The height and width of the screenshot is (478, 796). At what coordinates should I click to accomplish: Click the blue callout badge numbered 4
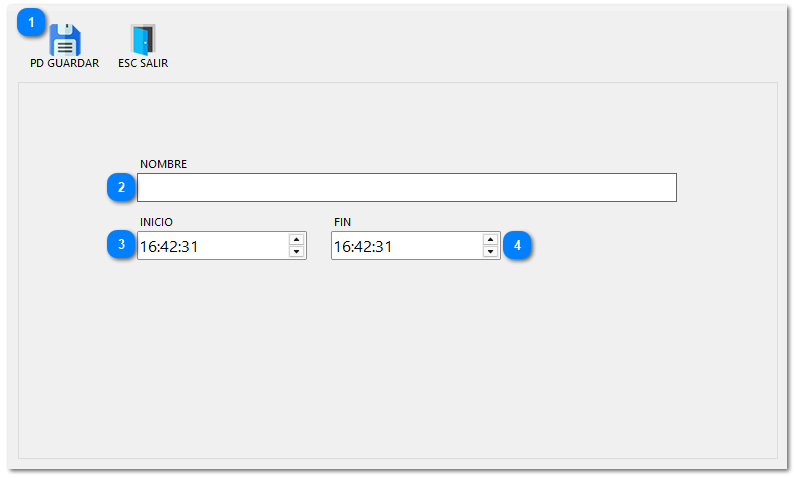tap(517, 245)
